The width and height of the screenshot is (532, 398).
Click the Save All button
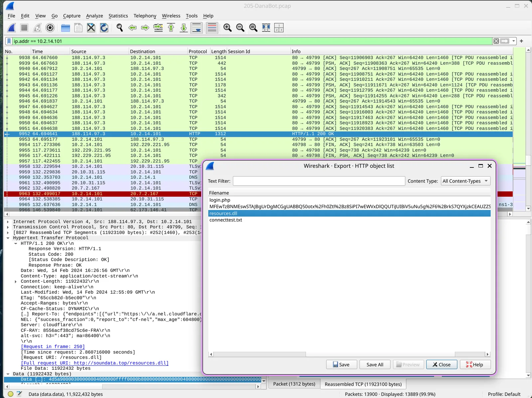(x=375, y=365)
